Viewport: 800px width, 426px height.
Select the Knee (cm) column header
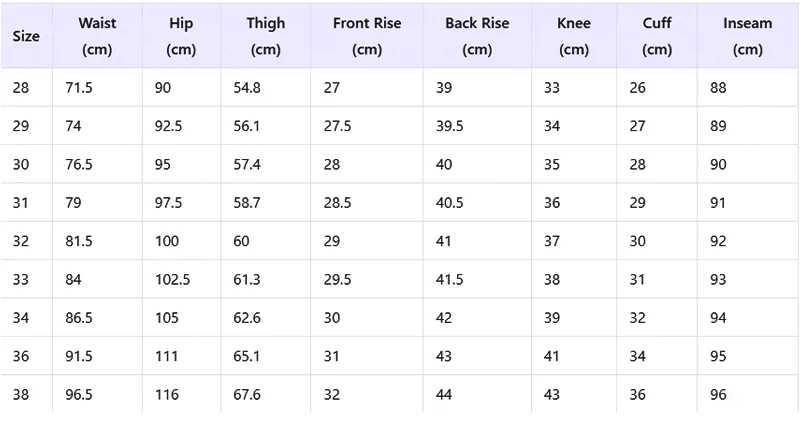coord(574,36)
